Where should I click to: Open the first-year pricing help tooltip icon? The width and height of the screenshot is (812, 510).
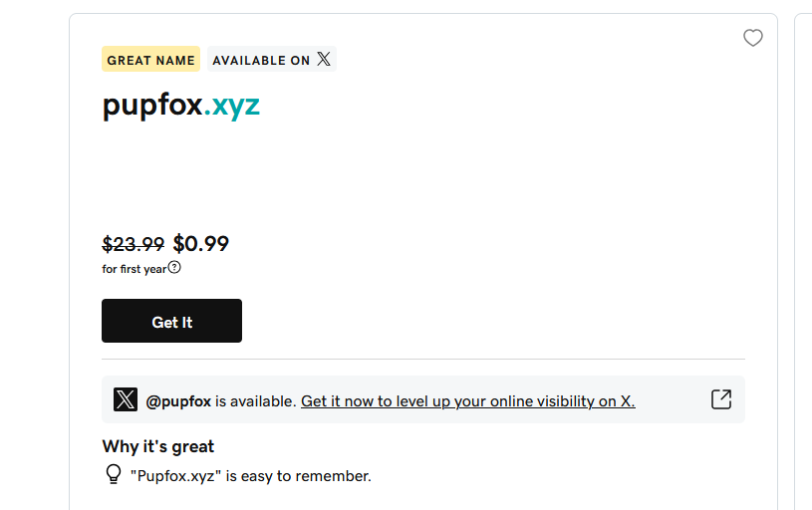[174, 267]
